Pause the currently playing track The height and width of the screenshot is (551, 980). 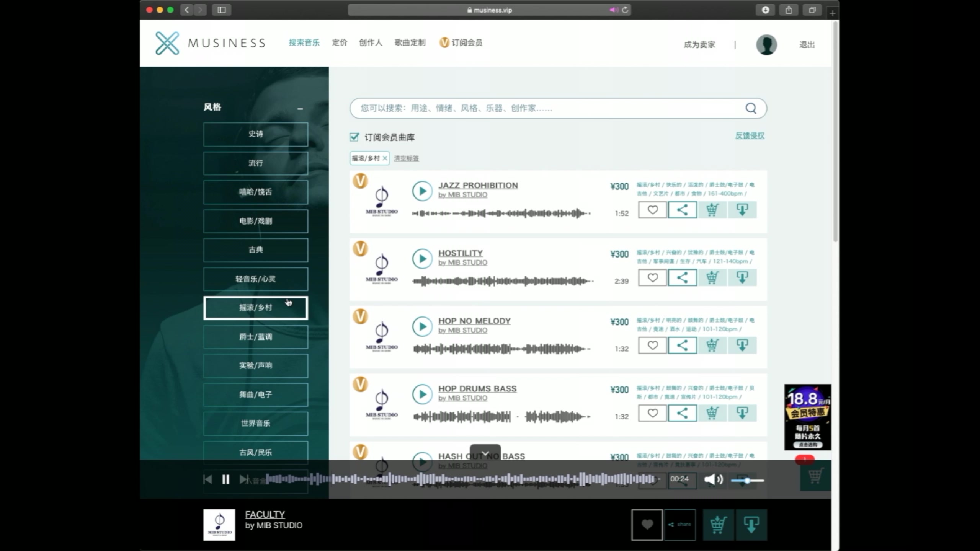(x=226, y=479)
